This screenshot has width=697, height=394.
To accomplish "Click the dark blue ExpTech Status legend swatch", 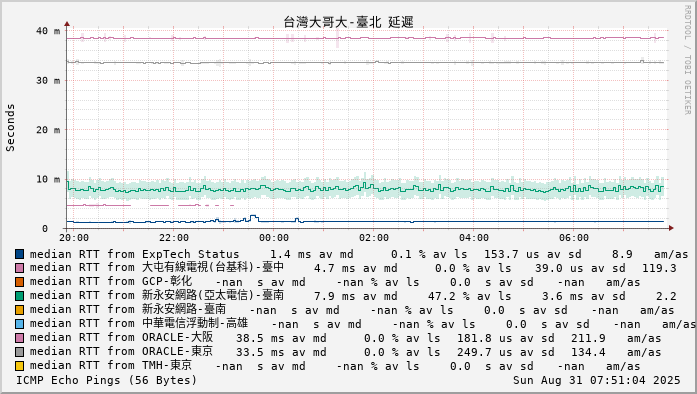I will pyautogui.click(x=20, y=254).
